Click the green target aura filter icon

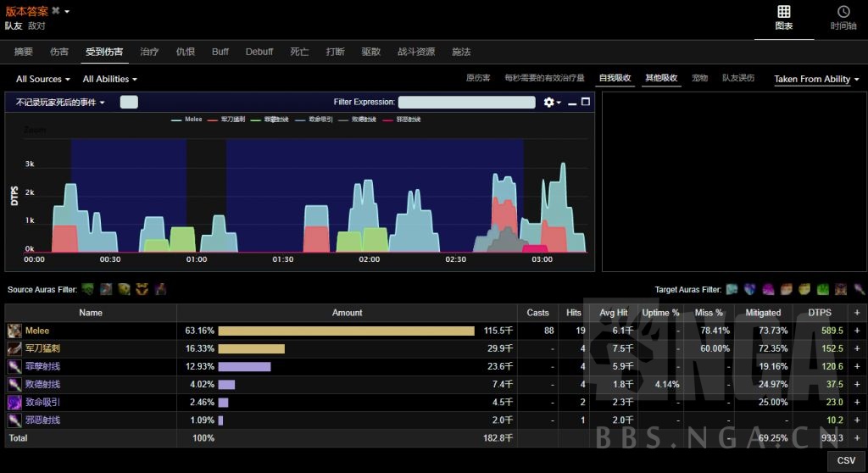pos(822,289)
